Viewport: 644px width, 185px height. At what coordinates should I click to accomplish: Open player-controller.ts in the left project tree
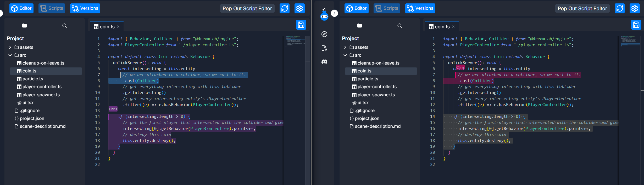(46, 87)
